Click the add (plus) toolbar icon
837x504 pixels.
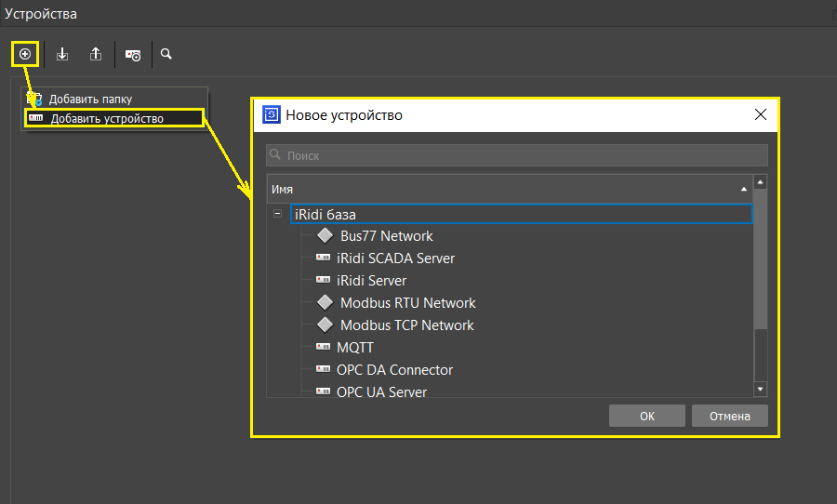[x=25, y=54]
